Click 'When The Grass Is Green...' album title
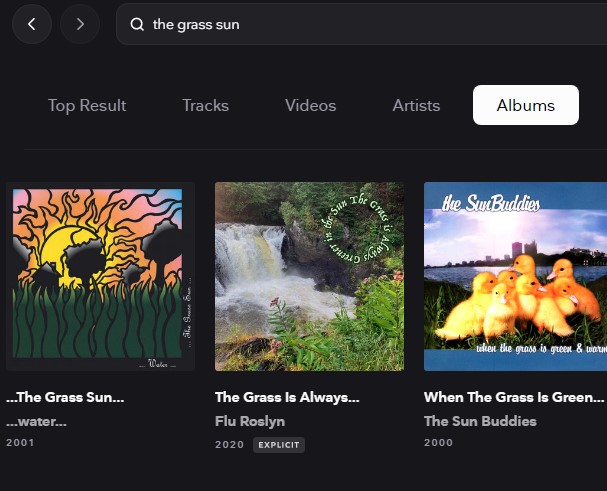The height and width of the screenshot is (491, 607). click(514, 397)
